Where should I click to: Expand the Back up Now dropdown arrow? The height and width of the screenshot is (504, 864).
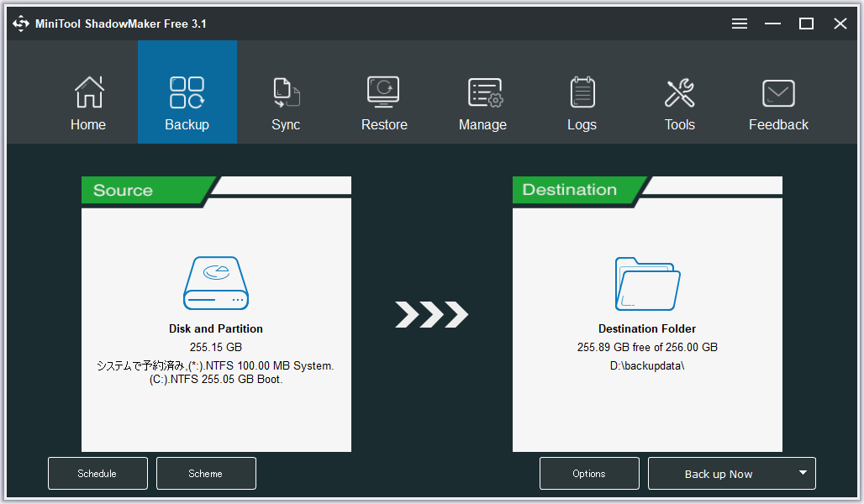(803, 473)
